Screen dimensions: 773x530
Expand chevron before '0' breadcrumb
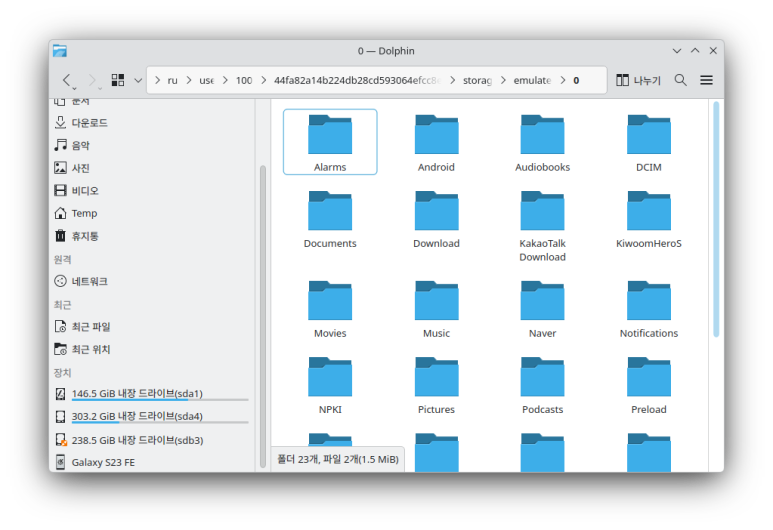(x=562, y=80)
